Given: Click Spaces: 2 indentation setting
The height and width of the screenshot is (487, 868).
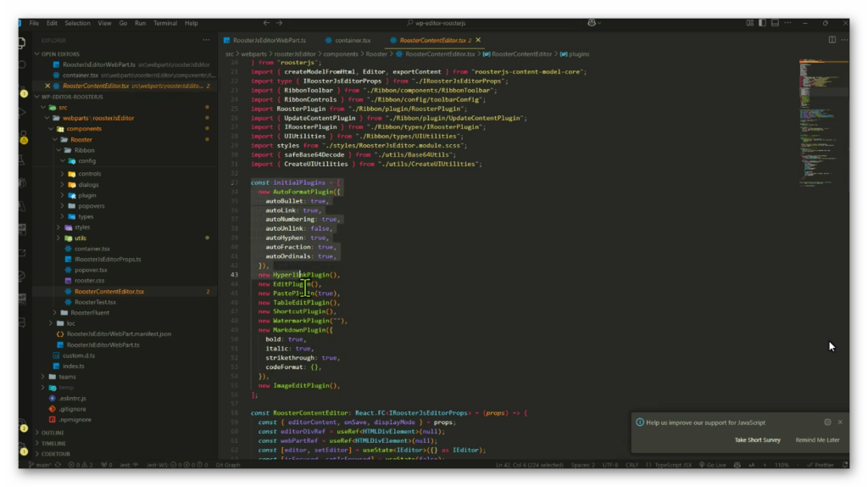Looking at the screenshot, I should pos(582,465).
